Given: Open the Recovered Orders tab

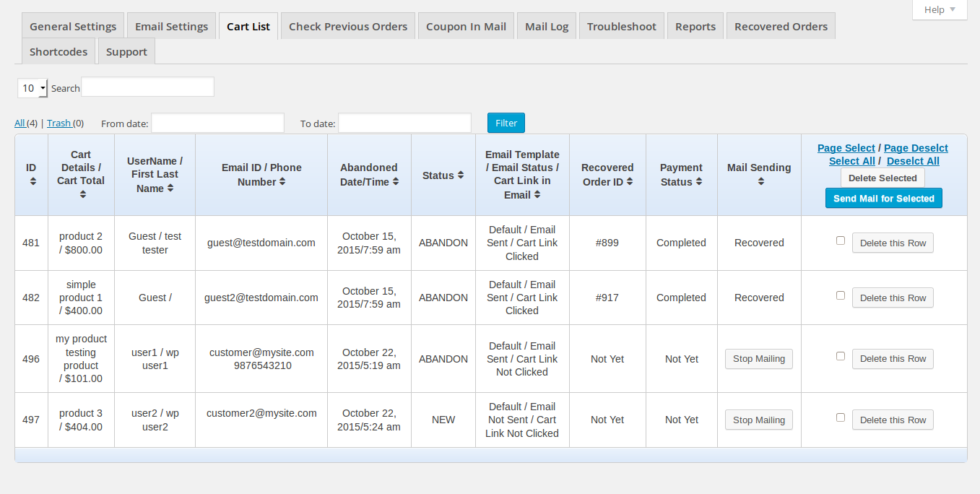Looking at the screenshot, I should tap(781, 27).
